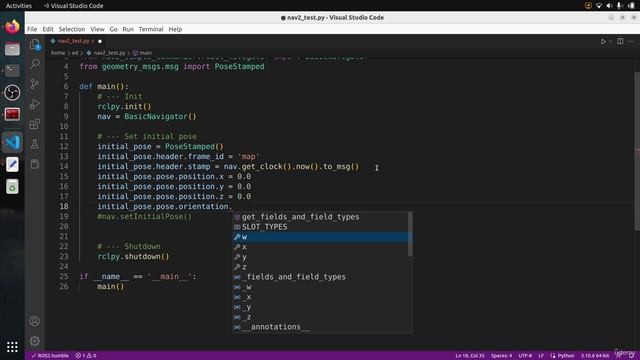Select Python interpreter '3.10.6 64-bit'
This screenshot has width=640, height=360.
click(595, 356)
